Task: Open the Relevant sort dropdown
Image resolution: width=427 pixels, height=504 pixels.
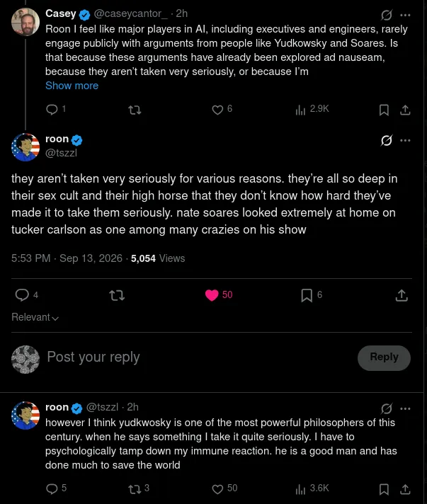Action: coord(35,317)
